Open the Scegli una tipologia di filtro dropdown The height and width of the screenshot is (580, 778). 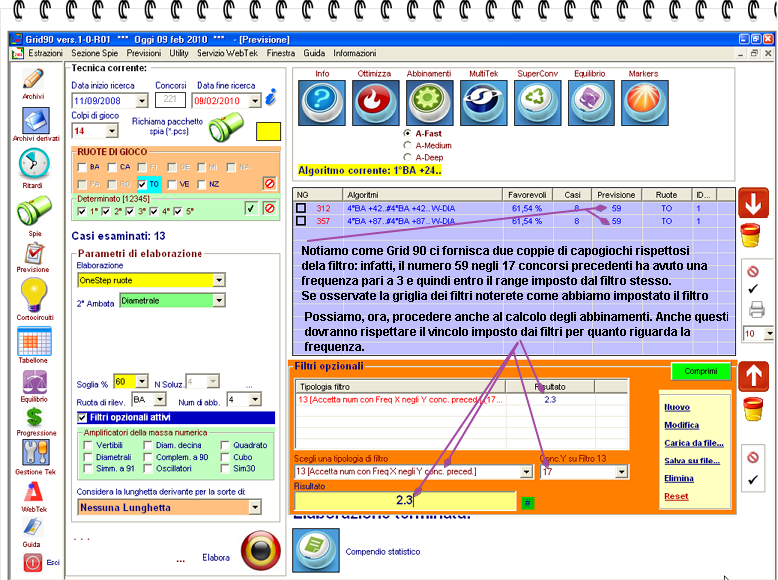(526, 472)
